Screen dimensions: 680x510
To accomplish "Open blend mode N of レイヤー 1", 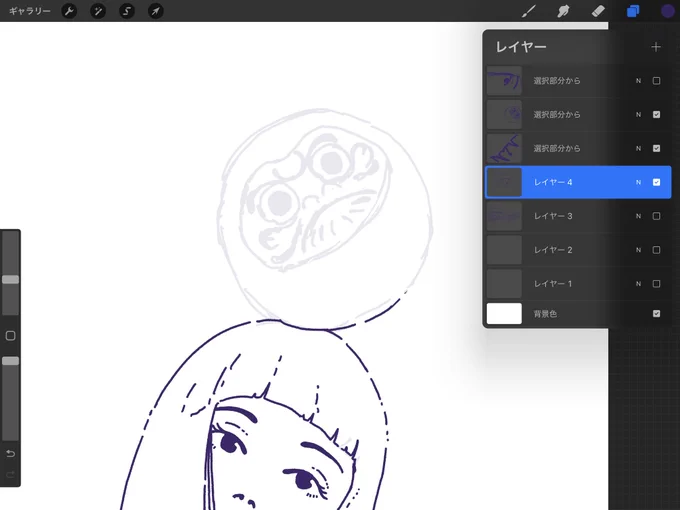I will point(638,284).
